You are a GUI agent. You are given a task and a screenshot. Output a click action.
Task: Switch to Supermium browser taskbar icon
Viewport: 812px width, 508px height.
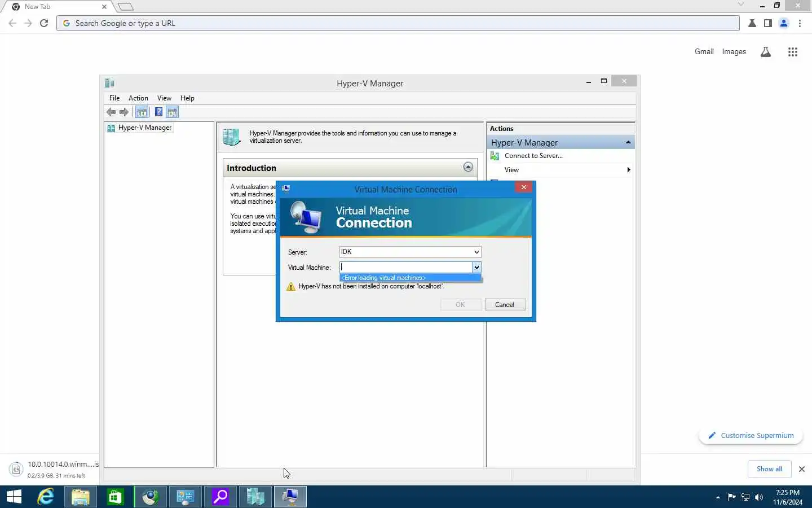tap(151, 497)
